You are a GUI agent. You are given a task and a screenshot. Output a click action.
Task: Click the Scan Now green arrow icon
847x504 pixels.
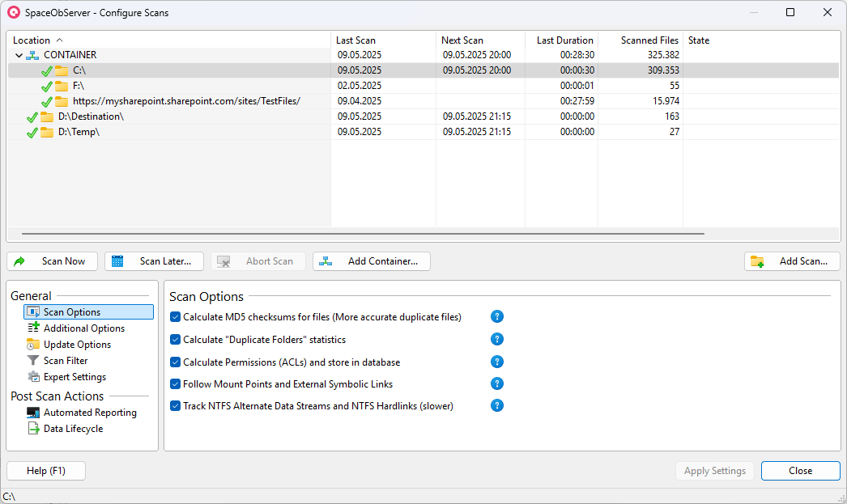pos(20,261)
